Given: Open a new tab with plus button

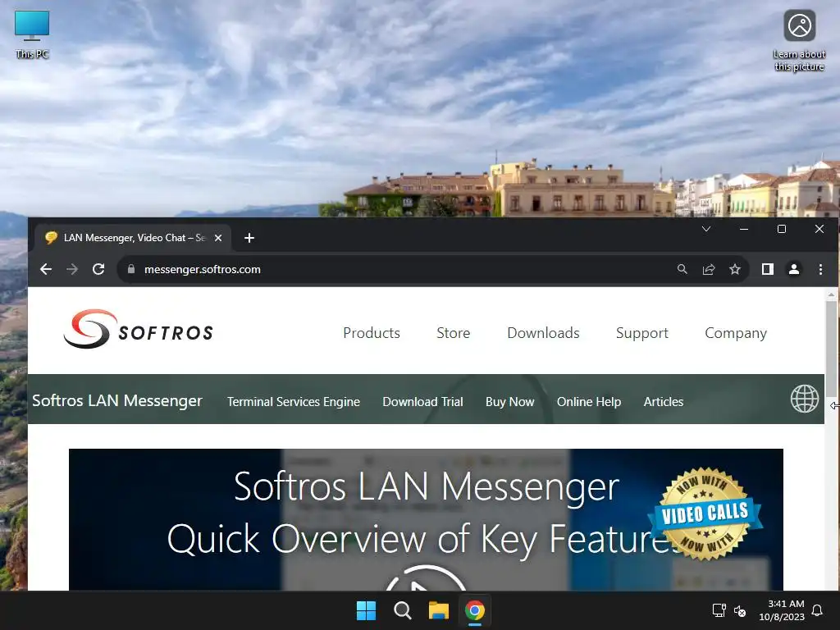Looking at the screenshot, I should point(249,238).
